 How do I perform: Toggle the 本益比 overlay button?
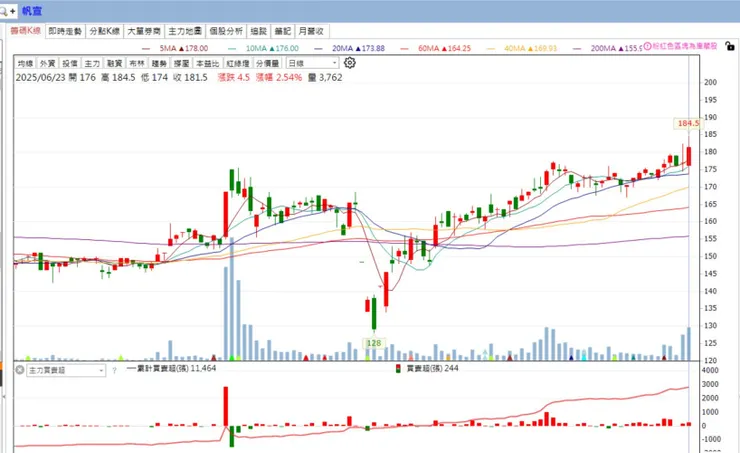[x=208, y=63]
